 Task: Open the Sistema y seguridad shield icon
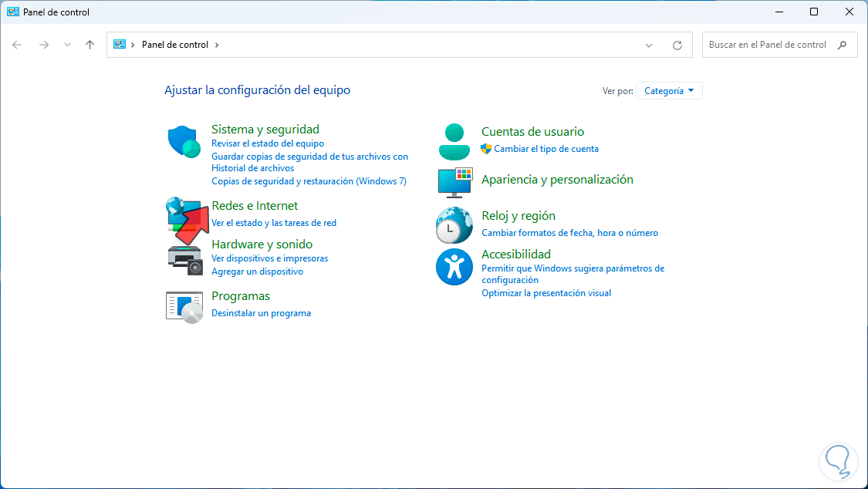pyautogui.click(x=184, y=142)
